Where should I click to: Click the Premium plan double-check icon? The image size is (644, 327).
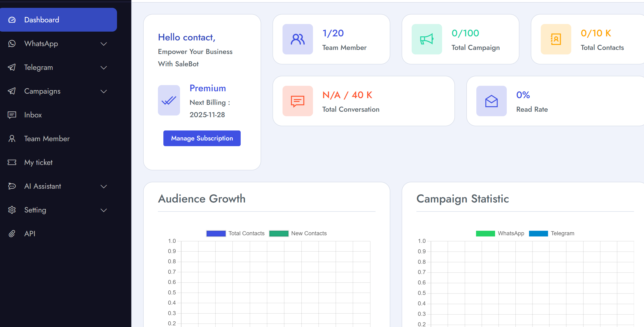pyautogui.click(x=169, y=101)
